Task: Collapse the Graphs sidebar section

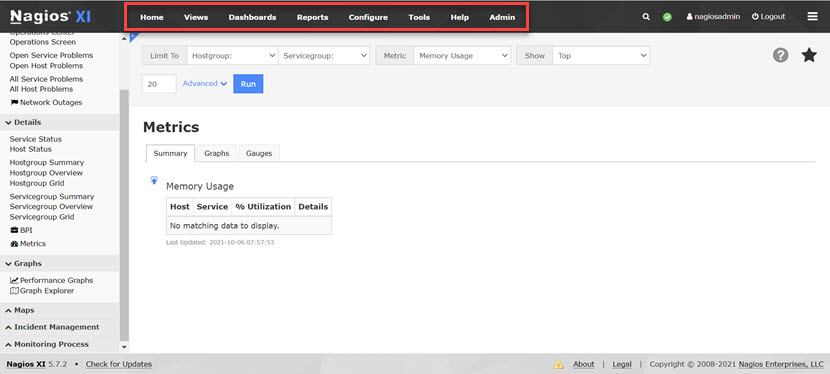Action: [59, 263]
